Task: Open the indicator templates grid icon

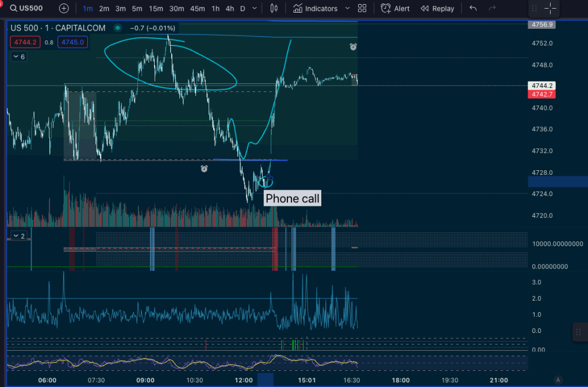Action: click(x=362, y=9)
